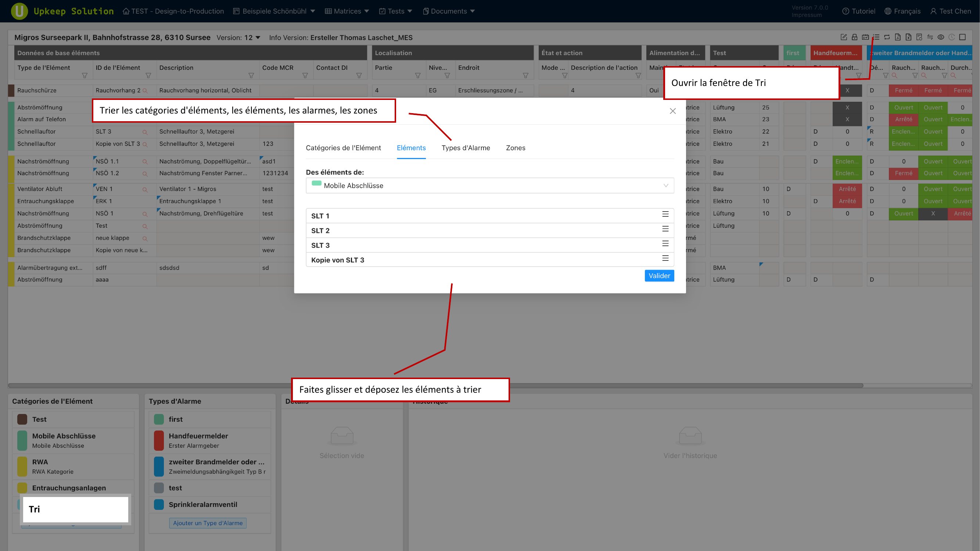Image resolution: width=980 pixels, height=551 pixels.
Task: Click drag handle icon of SLT 2 row
Action: [665, 229]
